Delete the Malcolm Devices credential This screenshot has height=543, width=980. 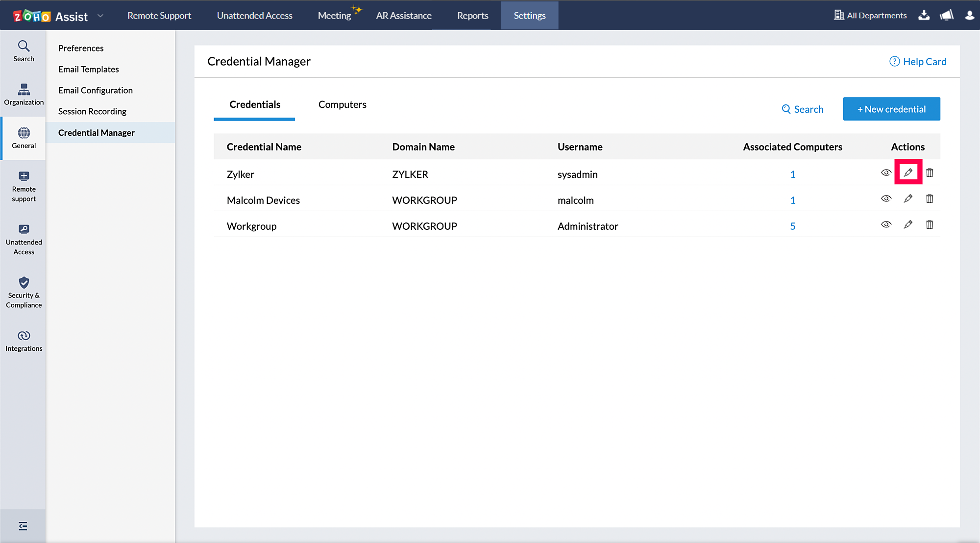click(x=930, y=198)
